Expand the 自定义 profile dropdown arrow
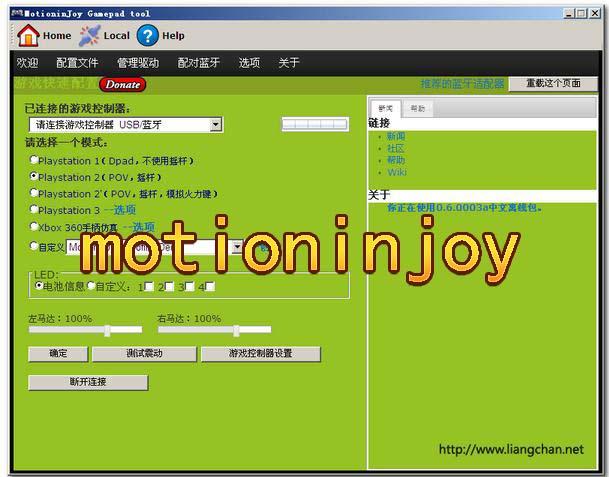Viewport: 609px width, 477px height. [237, 247]
